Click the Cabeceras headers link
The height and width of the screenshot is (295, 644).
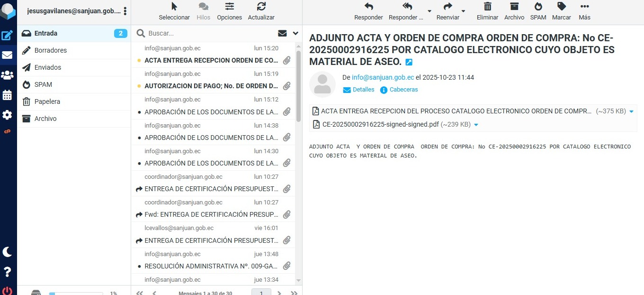coord(403,90)
